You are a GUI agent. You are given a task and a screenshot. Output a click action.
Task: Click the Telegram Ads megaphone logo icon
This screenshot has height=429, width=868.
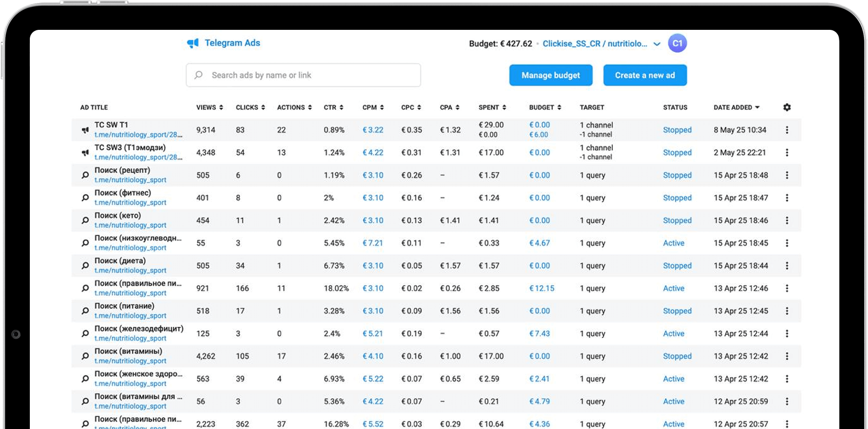coord(193,43)
